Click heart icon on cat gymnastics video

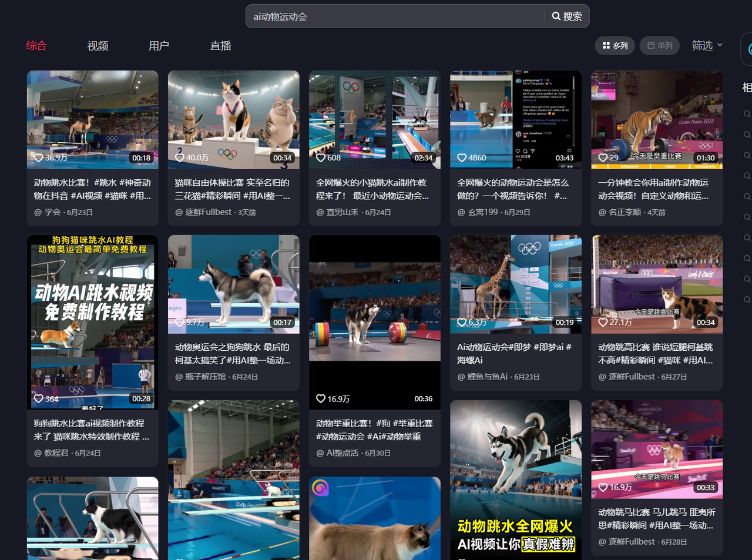pyautogui.click(x=180, y=157)
